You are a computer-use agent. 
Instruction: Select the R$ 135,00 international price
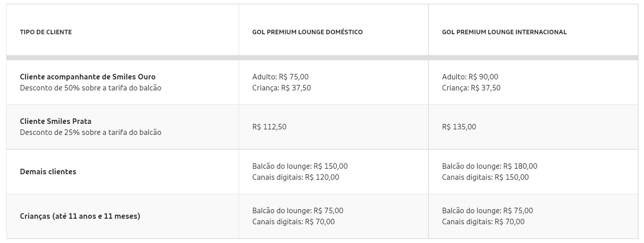pyautogui.click(x=459, y=127)
